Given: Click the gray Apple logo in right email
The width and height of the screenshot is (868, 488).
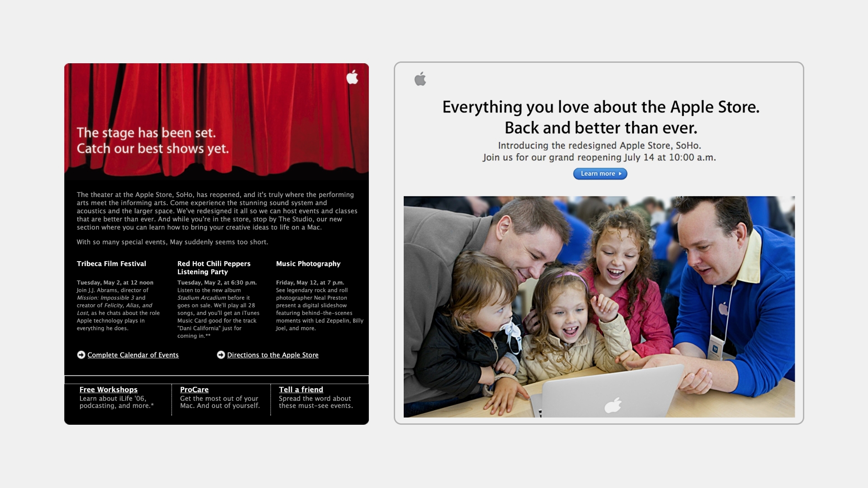Looking at the screenshot, I should coord(420,79).
